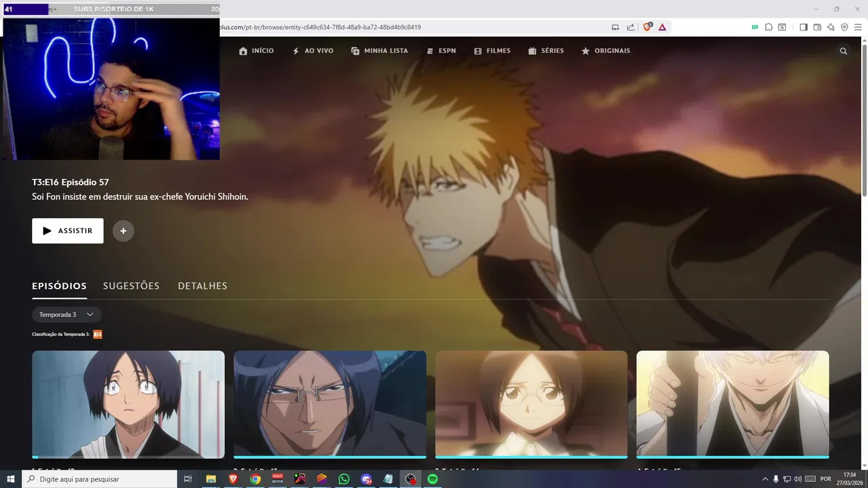The height and width of the screenshot is (488, 868).
Task: Click the green extension icon in toolbar
Action: [x=755, y=27]
